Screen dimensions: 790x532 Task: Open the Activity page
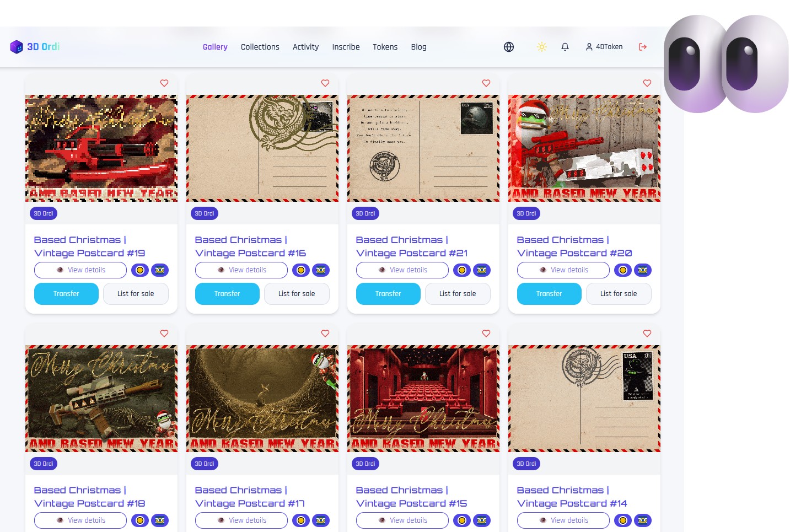[306, 47]
